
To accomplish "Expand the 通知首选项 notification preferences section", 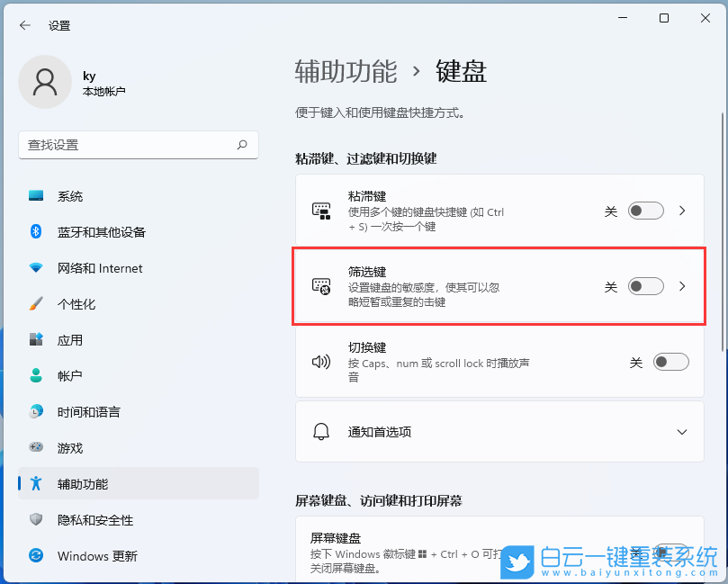I will point(681,431).
